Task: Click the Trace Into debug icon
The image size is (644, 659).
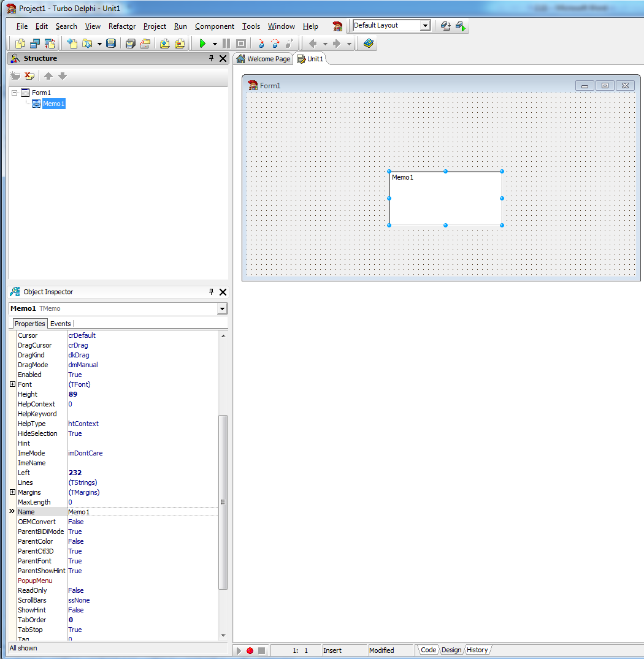Action: point(261,44)
